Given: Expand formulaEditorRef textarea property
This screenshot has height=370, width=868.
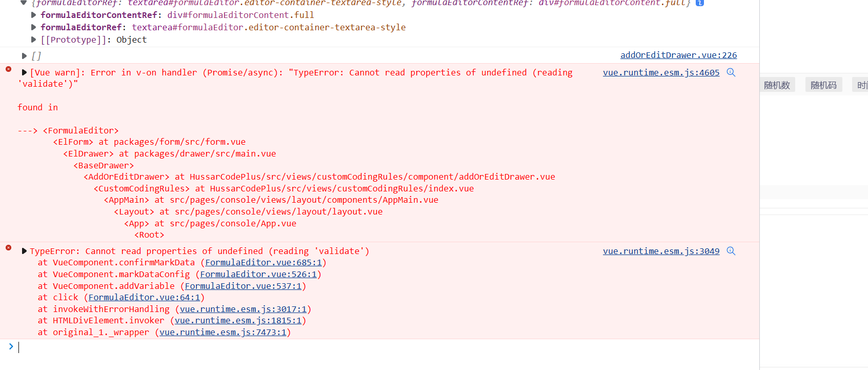Looking at the screenshot, I should (x=34, y=27).
